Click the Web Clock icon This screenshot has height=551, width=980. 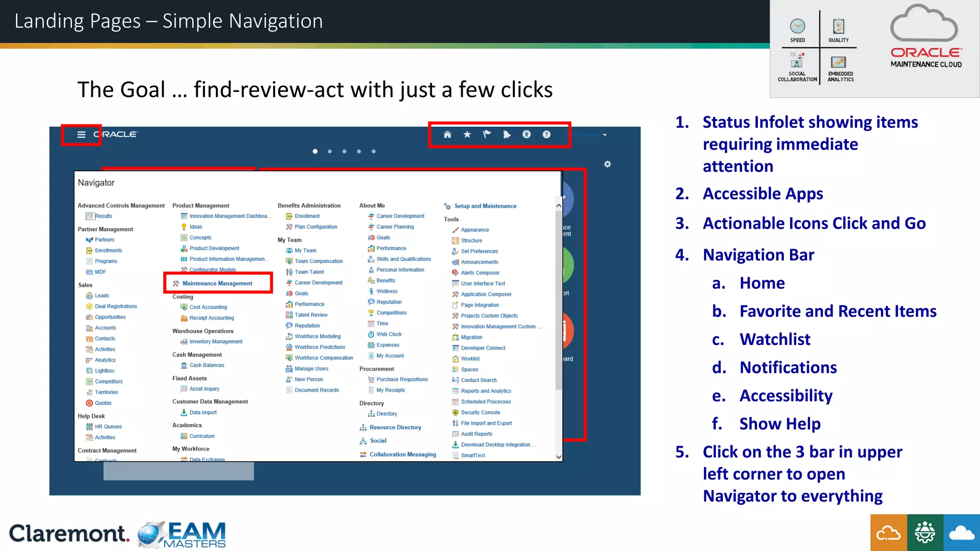click(x=371, y=334)
